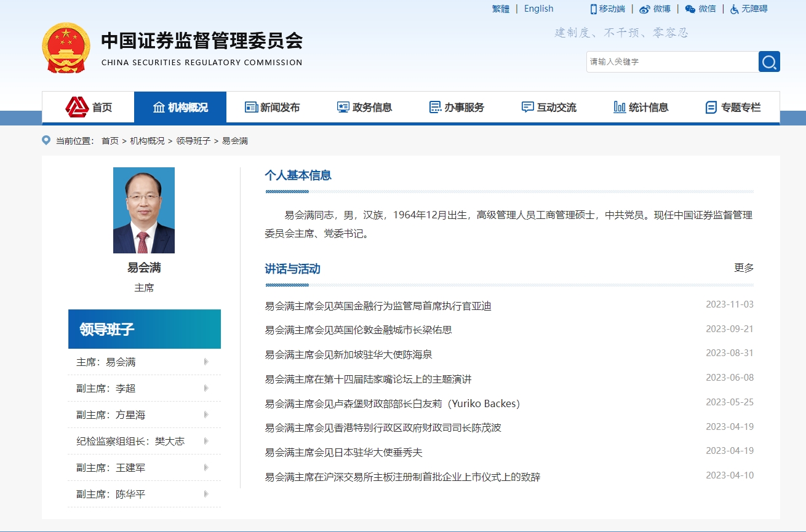
Task: Click 更多 to view more speeches
Action: [743, 268]
